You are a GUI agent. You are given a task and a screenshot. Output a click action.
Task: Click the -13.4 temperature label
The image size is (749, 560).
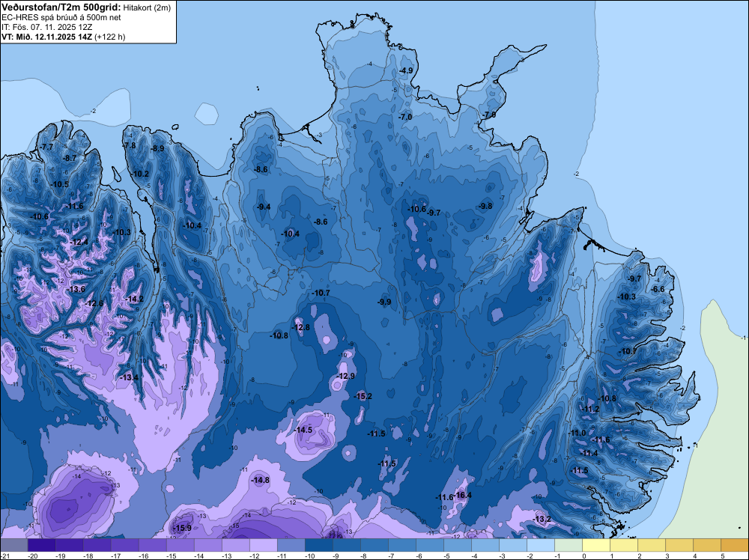pyautogui.click(x=129, y=377)
